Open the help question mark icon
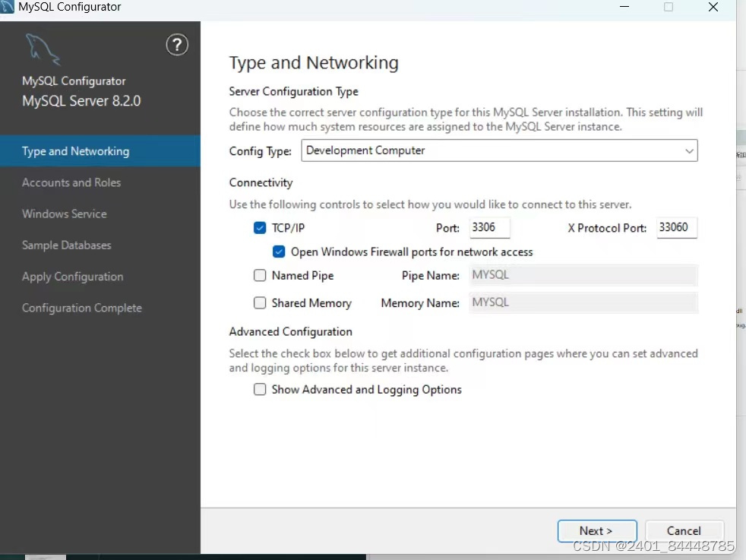Viewport: 746px width, 560px height. tap(177, 45)
